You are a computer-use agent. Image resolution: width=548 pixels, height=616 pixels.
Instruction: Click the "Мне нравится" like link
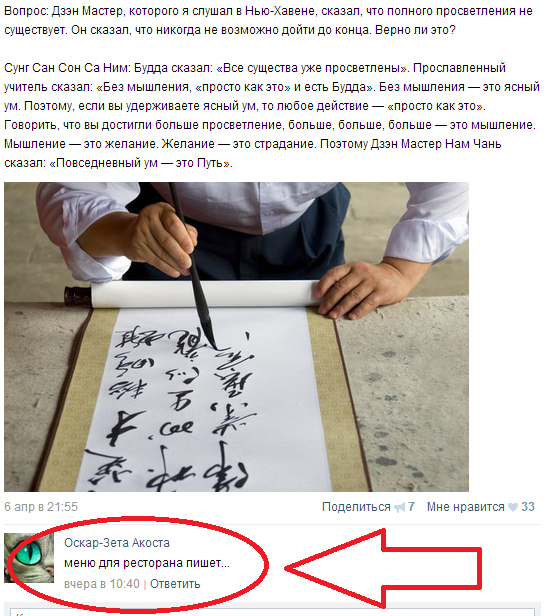click(x=466, y=507)
